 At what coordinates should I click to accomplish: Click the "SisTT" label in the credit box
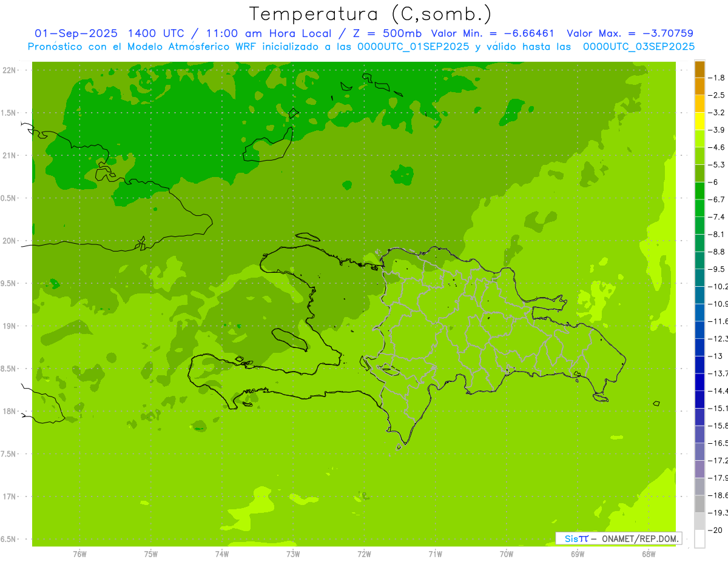click(576, 538)
